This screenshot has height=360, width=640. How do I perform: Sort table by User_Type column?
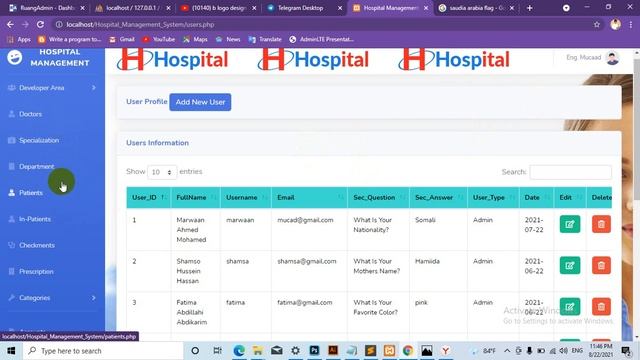(x=493, y=198)
